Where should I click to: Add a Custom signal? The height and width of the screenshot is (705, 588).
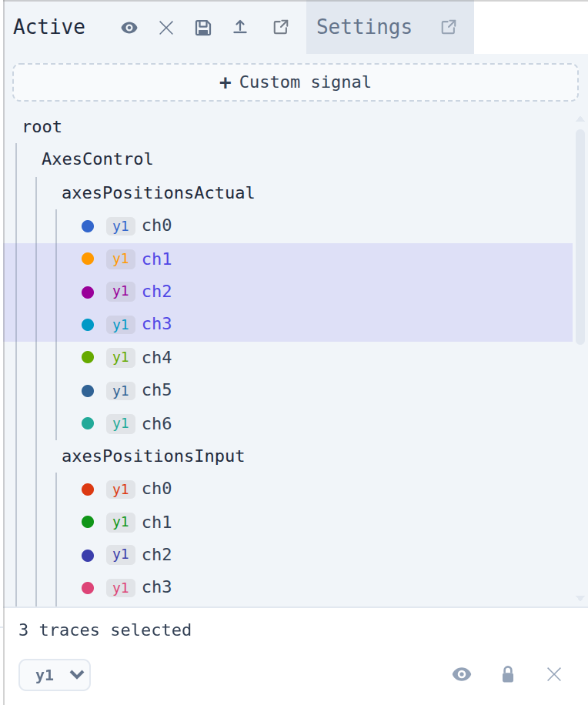[x=296, y=82]
